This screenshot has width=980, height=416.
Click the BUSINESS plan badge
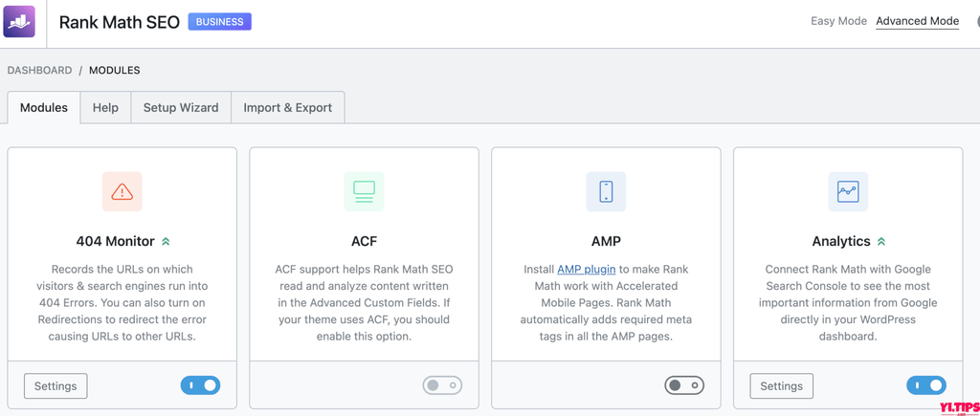[220, 22]
